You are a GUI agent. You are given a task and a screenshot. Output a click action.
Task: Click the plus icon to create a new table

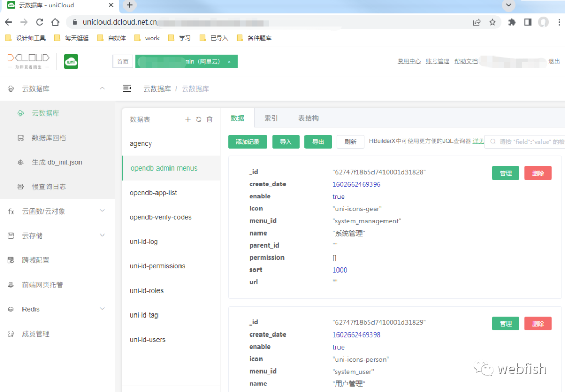click(188, 119)
